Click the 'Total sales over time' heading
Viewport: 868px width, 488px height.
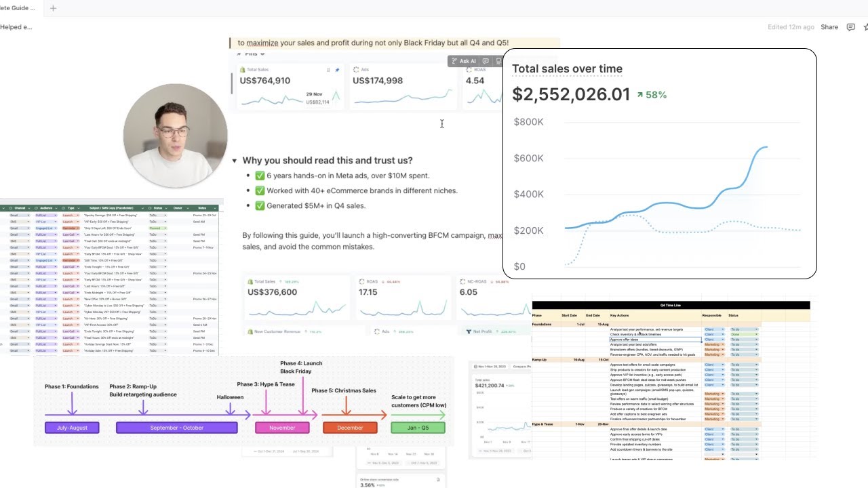(567, 68)
